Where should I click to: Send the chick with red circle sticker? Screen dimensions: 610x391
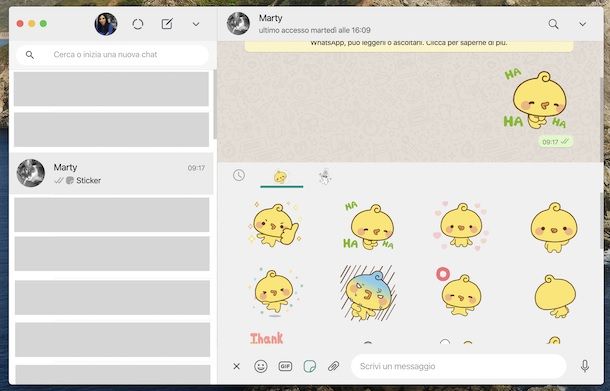coord(459,292)
